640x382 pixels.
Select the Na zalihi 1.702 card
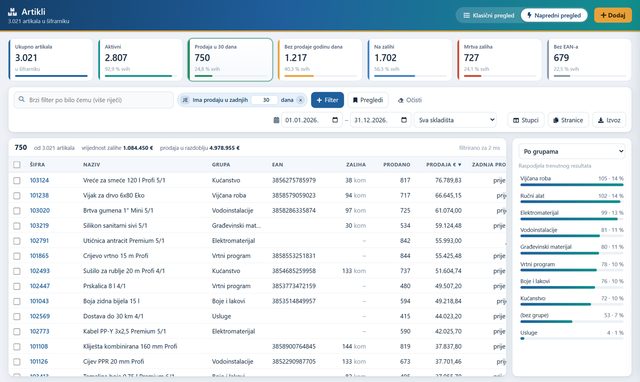point(410,60)
